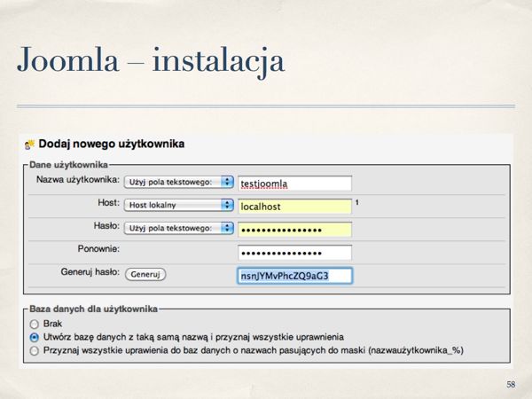The width and height of the screenshot is (532, 399).
Task: Click the 'Hasło:' label
Action: click(x=106, y=225)
